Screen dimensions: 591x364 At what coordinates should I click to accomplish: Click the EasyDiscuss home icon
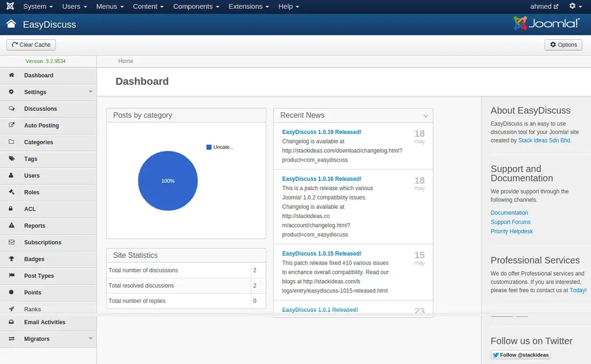(11, 24)
